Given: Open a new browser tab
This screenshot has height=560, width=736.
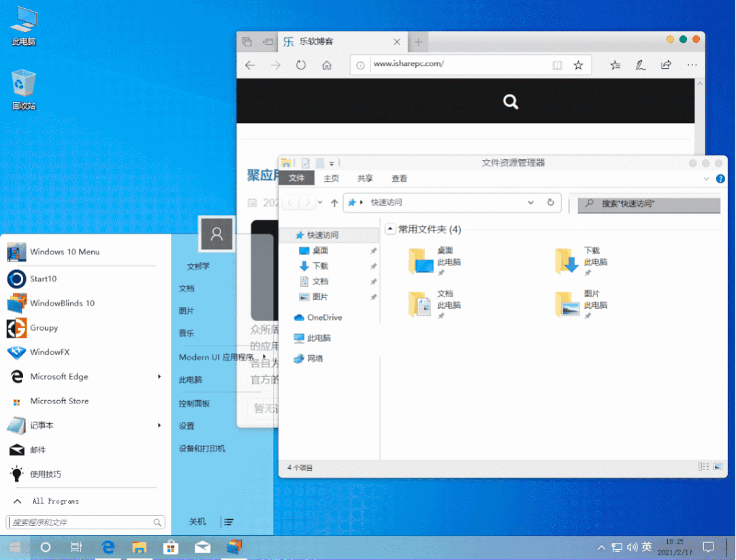Looking at the screenshot, I should (x=418, y=42).
